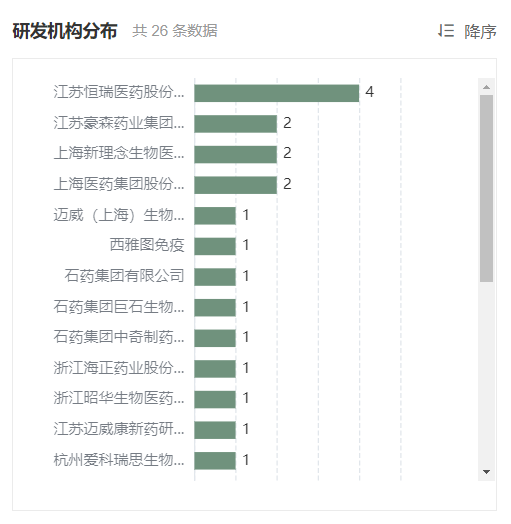The height and width of the screenshot is (524, 511).
Task: Select the 杭州爱科瑞思生物 bar
Action: pos(215,461)
